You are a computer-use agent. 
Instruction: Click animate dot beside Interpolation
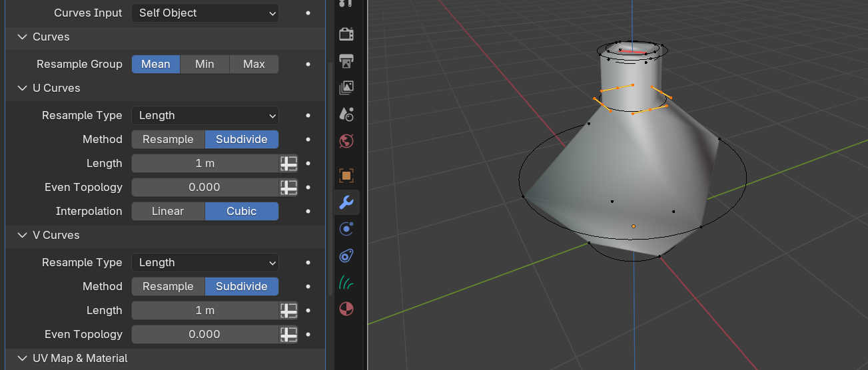(x=308, y=211)
